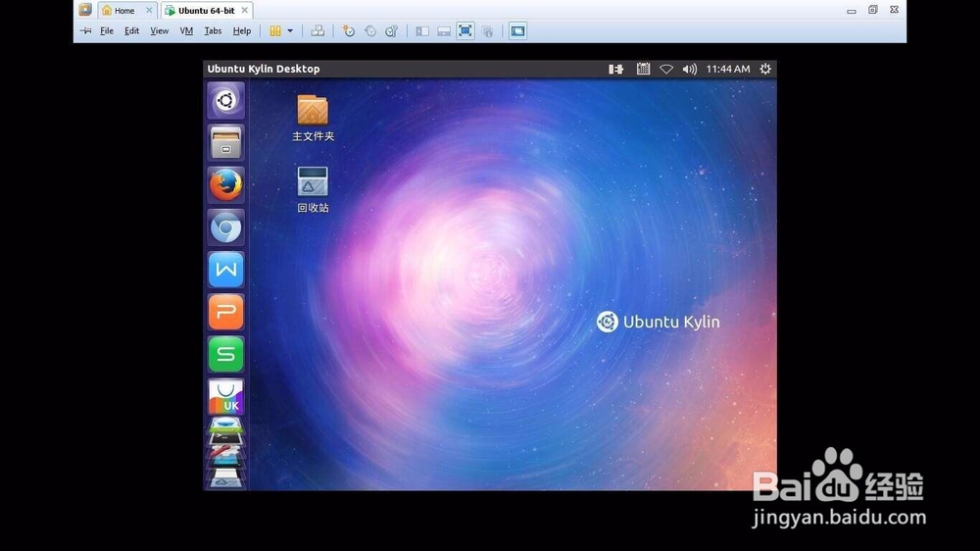Toggle the thumbnail bar view
This screenshot has width=980, height=551.
pyautogui.click(x=444, y=30)
